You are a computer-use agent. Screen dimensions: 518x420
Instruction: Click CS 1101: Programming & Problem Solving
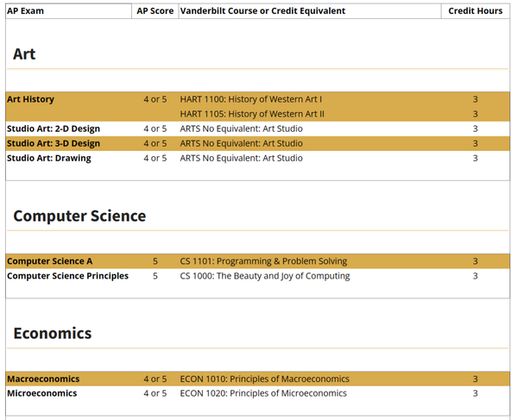pyautogui.click(x=263, y=261)
